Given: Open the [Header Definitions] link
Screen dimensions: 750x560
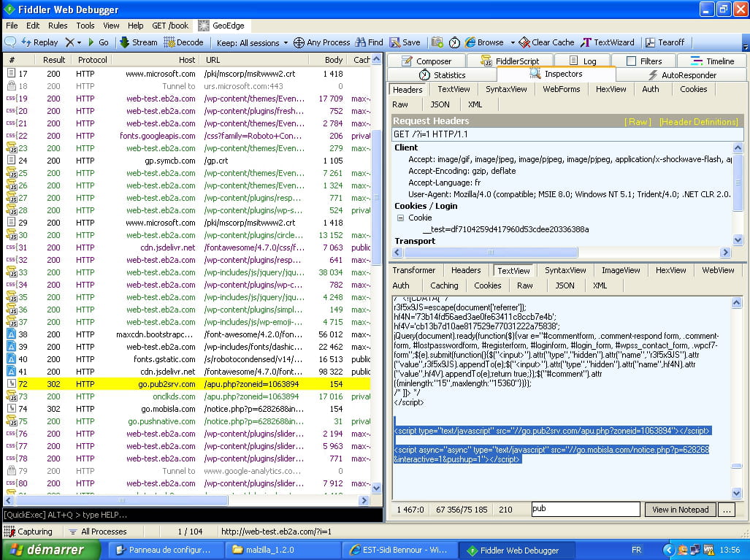Looking at the screenshot, I should pos(699,121).
